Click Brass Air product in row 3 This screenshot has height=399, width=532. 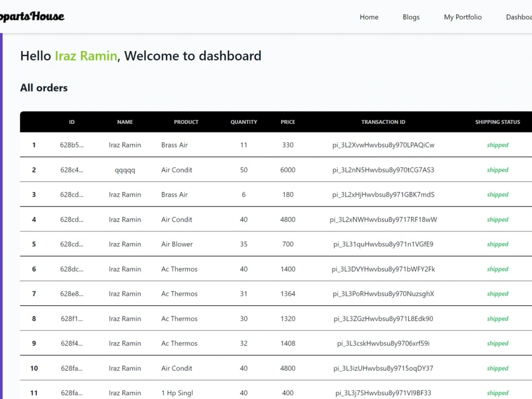[x=174, y=194]
